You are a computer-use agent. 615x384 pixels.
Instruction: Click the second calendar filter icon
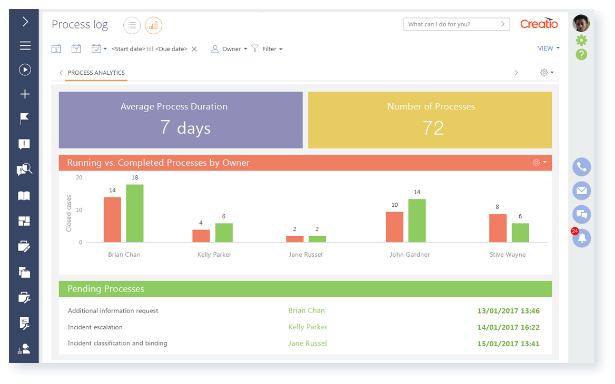point(76,49)
